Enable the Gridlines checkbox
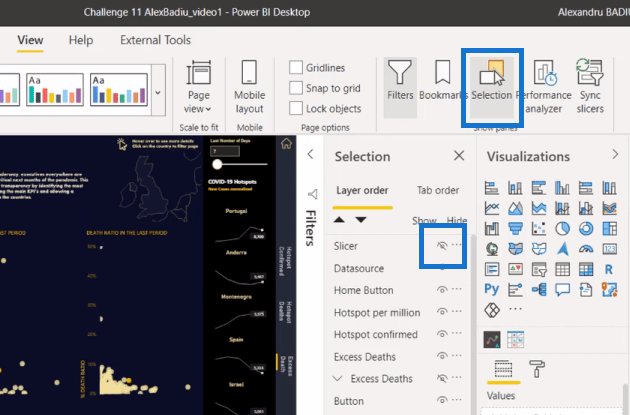This screenshot has width=630, height=415. pos(296,67)
